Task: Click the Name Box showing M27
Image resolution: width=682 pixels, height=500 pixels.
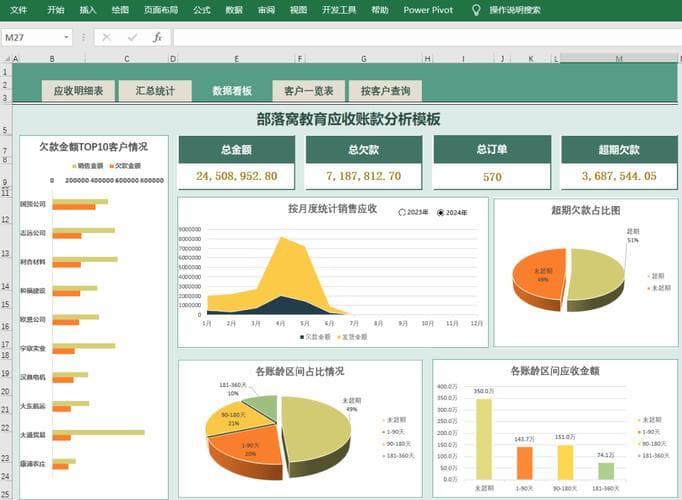Action: [33, 37]
